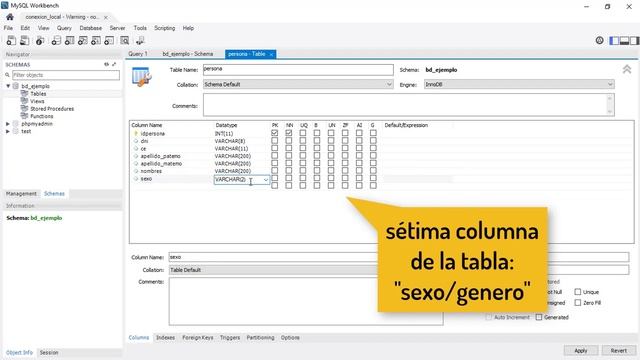The image size is (640, 360).
Task: Select the apellido_materno column name cell
Action: (x=161, y=164)
